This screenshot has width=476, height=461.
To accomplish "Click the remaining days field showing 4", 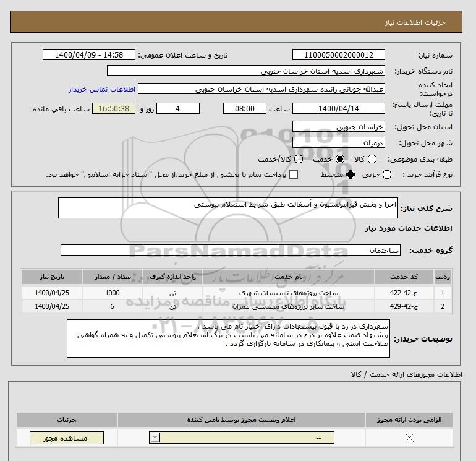I will [178, 108].
